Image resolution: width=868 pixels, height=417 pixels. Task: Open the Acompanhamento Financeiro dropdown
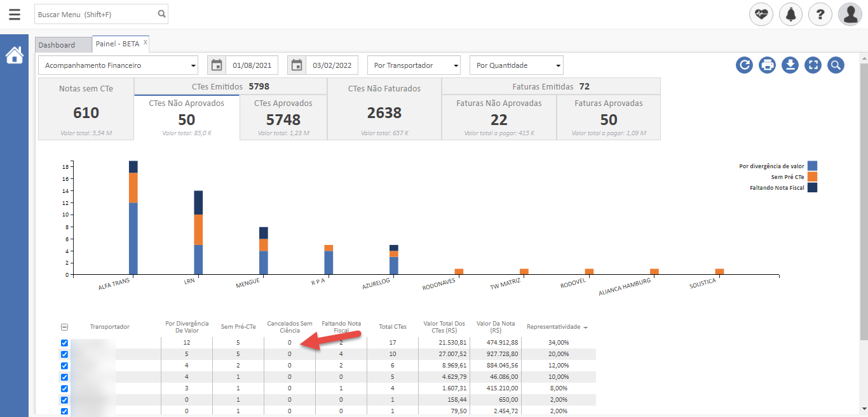pyautogui.click(x=119, y=65)
